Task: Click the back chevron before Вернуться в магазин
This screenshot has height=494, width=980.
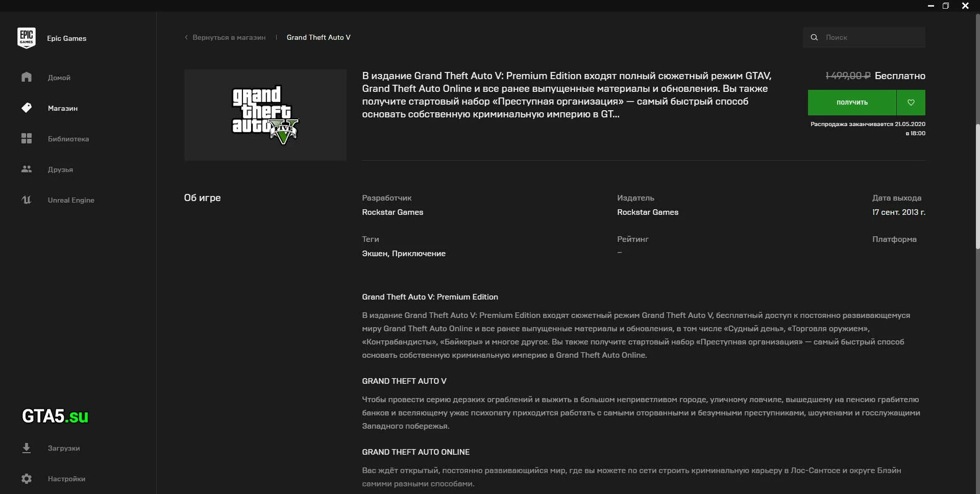Action: coord(186,37)
